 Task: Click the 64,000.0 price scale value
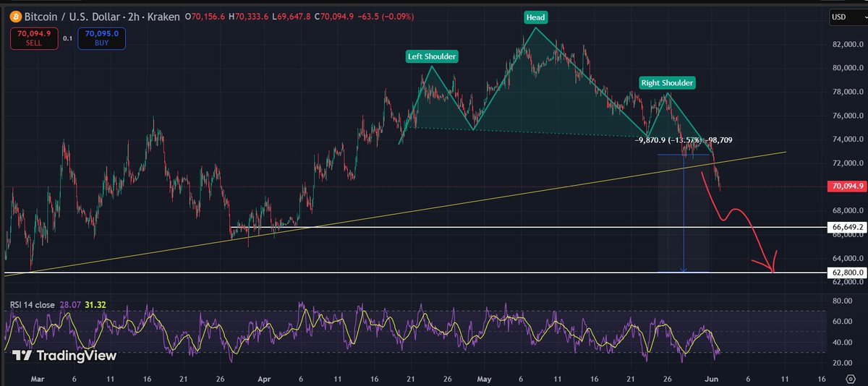[847, 258]
